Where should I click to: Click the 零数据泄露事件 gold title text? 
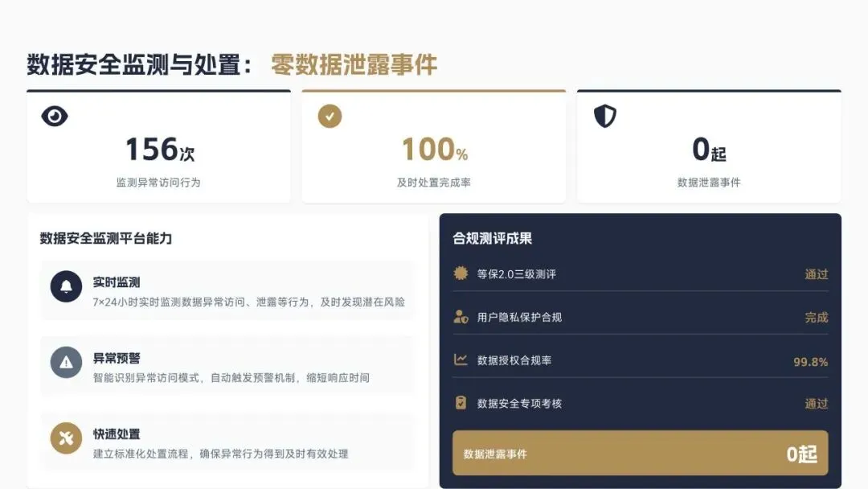(x=354, y=65)
